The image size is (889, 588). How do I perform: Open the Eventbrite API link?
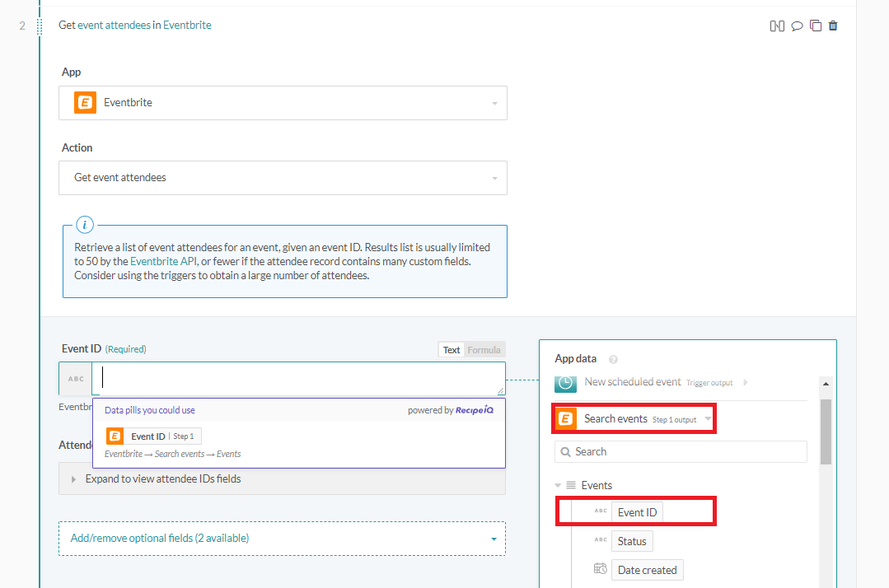(x=163, y=262)
